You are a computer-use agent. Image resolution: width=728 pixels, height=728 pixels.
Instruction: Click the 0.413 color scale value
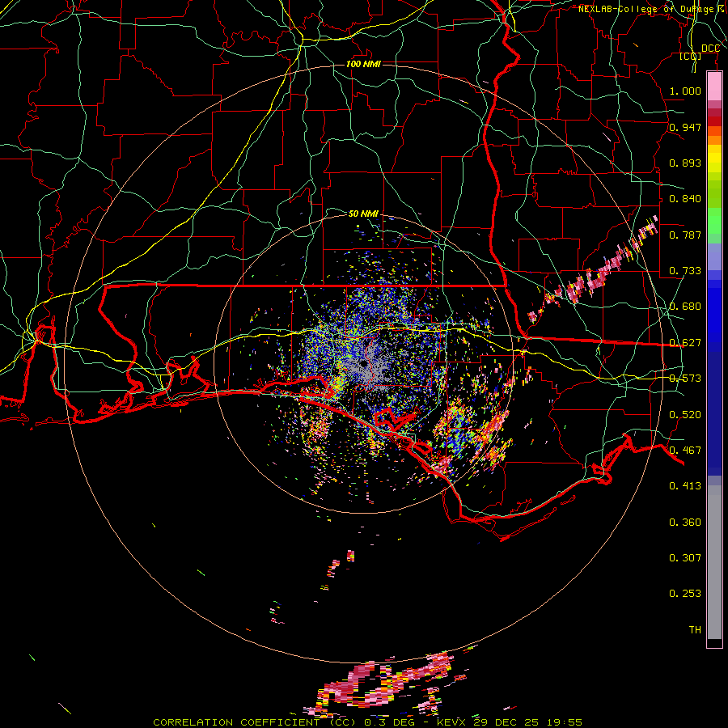685,486
